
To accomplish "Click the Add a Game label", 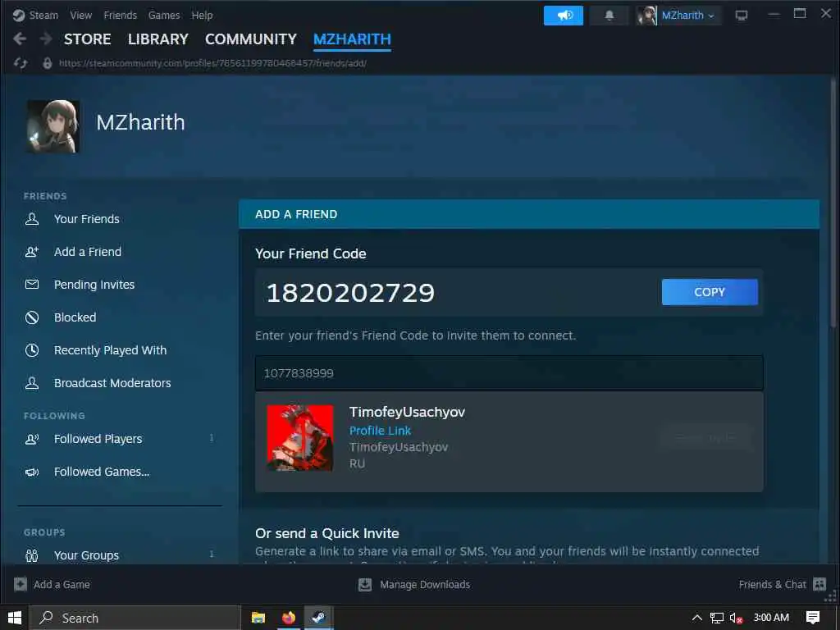I will pyautogui.click(x=62, y=584).
